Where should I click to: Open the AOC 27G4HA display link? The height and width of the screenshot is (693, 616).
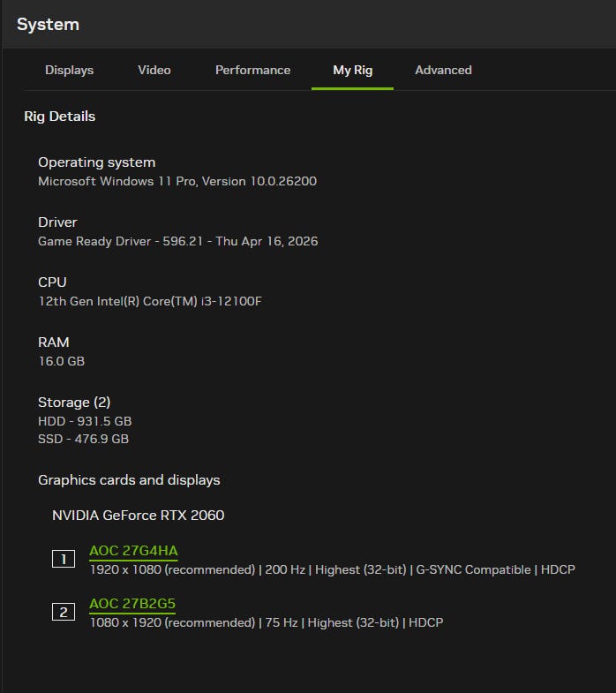(x=133, y=551)
